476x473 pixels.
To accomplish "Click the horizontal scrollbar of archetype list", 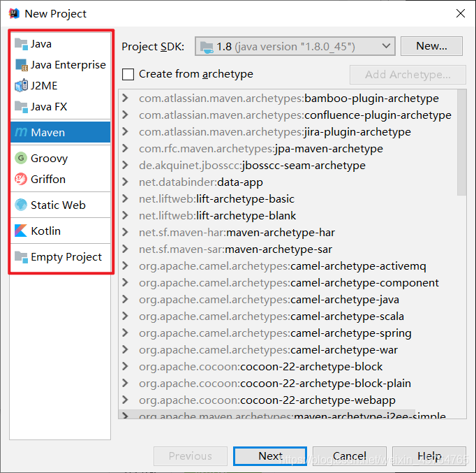I will tap(267, 414).
